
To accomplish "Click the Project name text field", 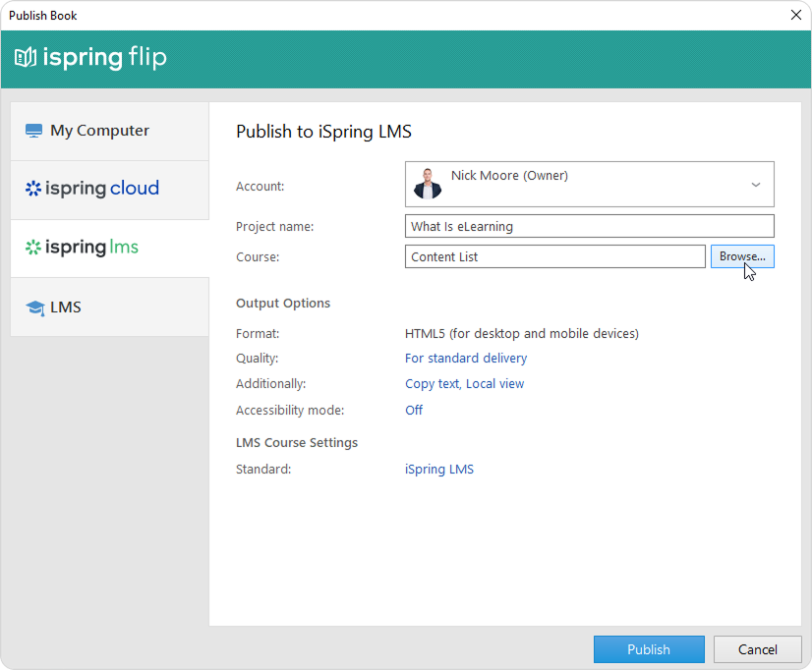I will click(589, 226).
